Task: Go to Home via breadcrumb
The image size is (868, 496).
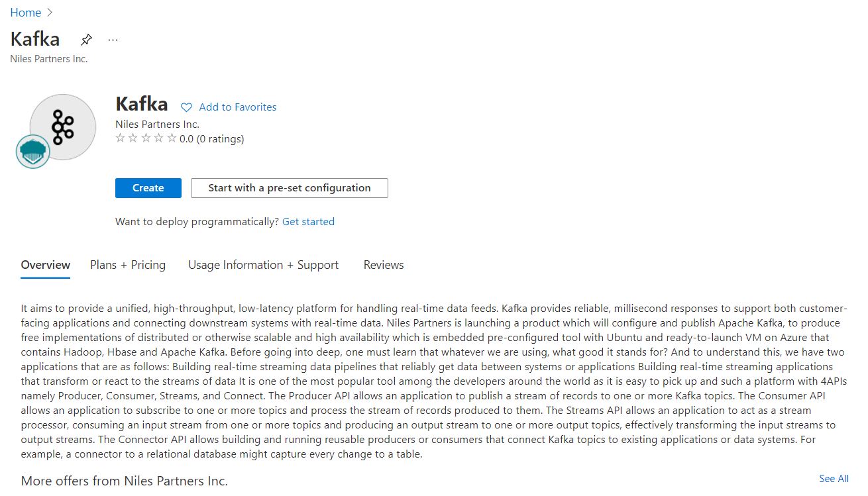Action: (25, 13)
